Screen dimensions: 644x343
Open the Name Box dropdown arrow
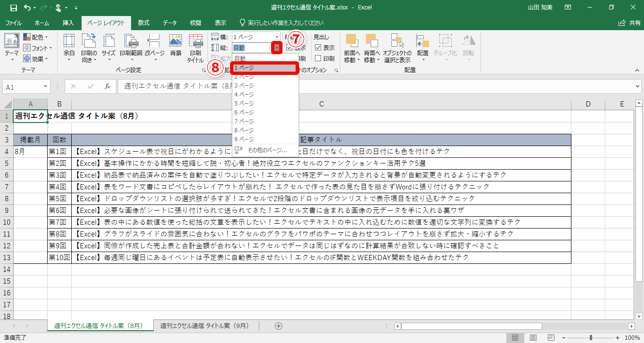click(46, 87)
